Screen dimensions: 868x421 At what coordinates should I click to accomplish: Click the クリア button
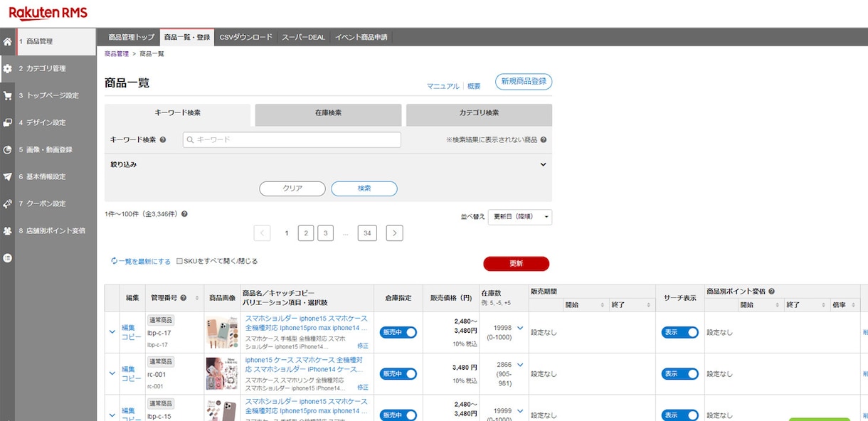pos(292,188)
